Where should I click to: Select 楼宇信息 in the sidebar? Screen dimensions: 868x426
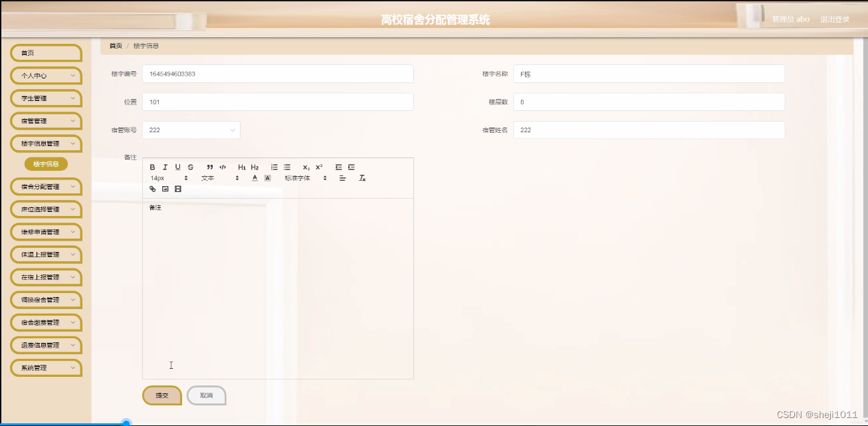coord(45,163)
